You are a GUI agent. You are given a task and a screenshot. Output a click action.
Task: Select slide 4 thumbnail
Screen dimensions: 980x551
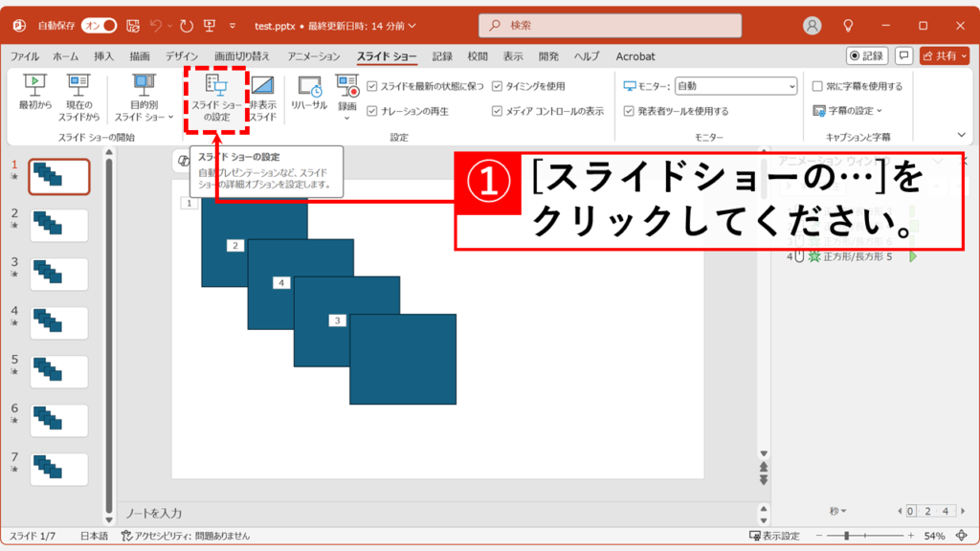59,323
